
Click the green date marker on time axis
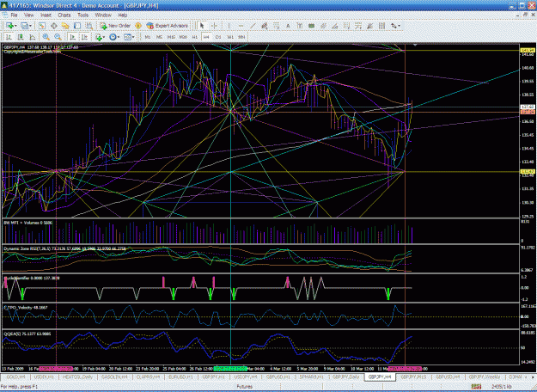(x=230, y=369)
